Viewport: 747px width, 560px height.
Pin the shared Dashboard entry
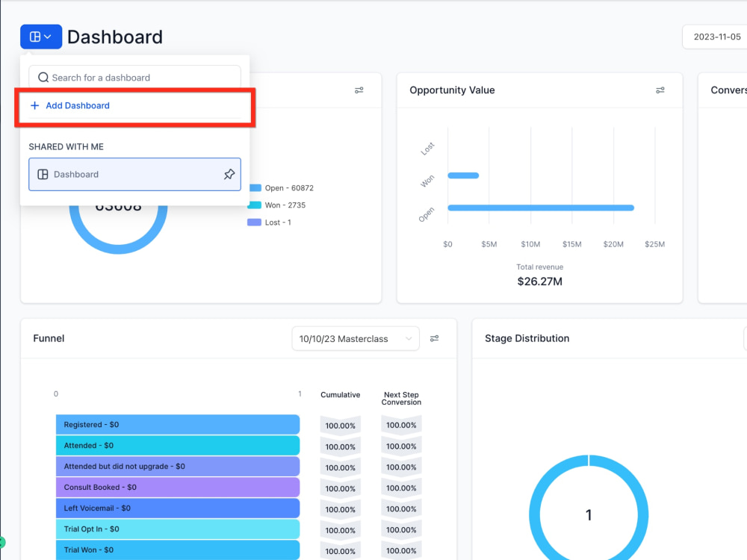(x=229, y=174)
